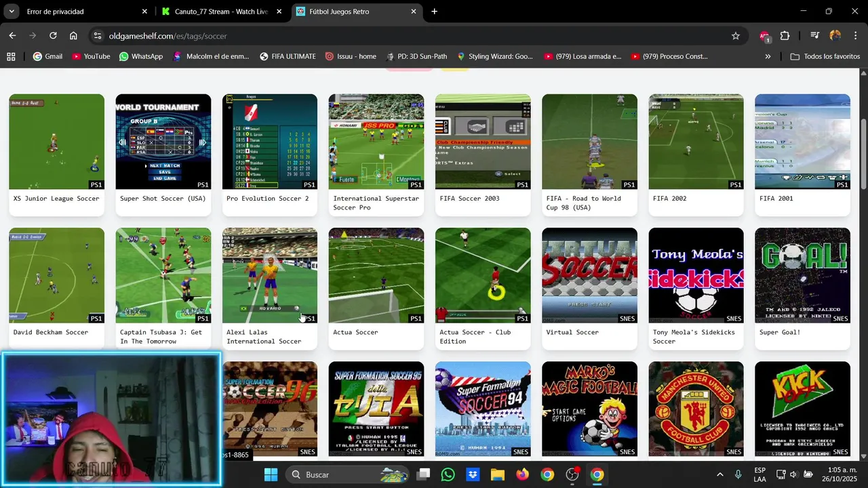Close the Canuto_77 Stream tab

point(279,12)
